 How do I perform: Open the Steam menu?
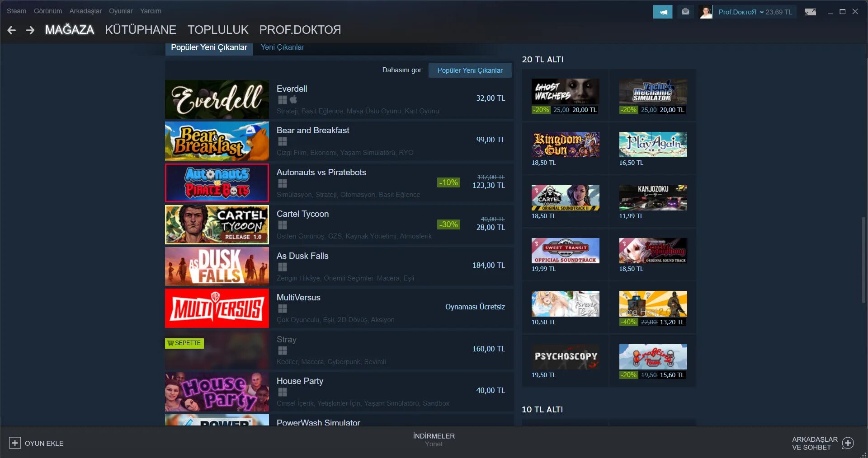point(16,11)
